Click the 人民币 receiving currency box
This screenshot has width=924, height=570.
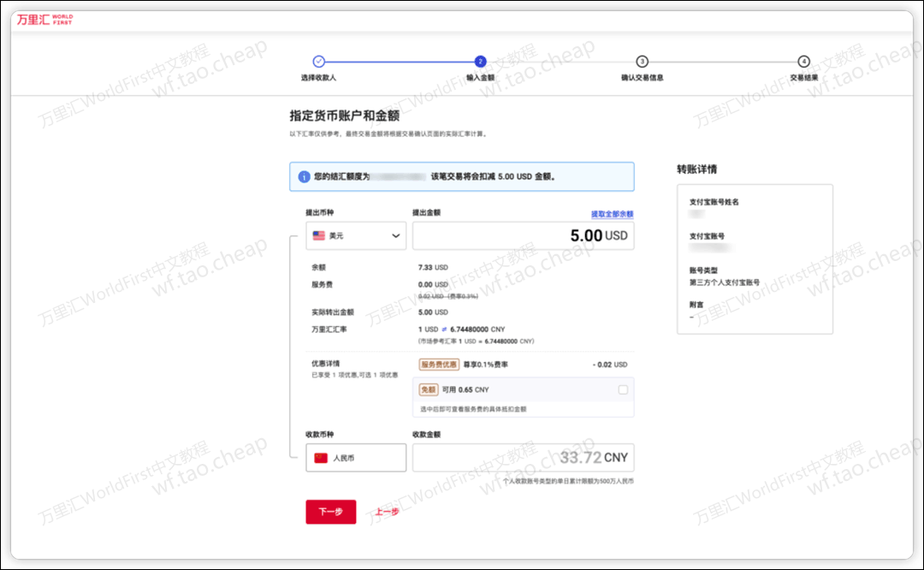pos(356,458)
